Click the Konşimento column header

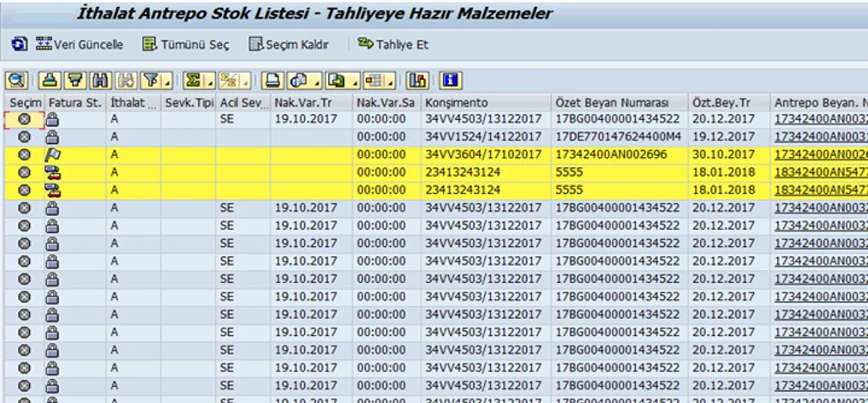click(x=486, y=103)
